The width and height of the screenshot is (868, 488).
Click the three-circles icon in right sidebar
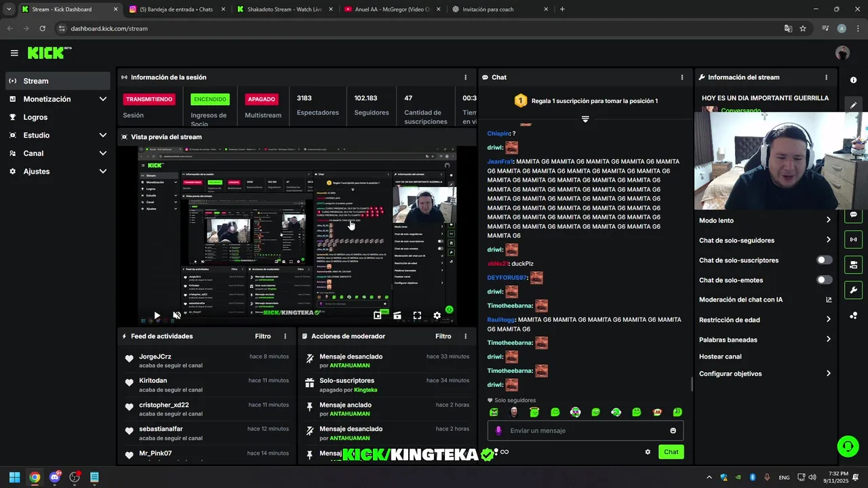pyautogui.click(x=853, y=315)
